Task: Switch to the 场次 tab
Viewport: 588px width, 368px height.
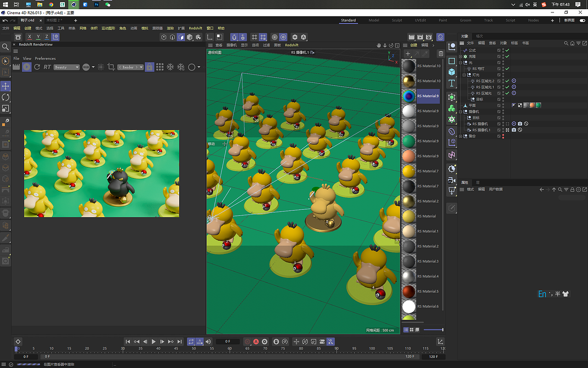Action: tap(479, 36)
